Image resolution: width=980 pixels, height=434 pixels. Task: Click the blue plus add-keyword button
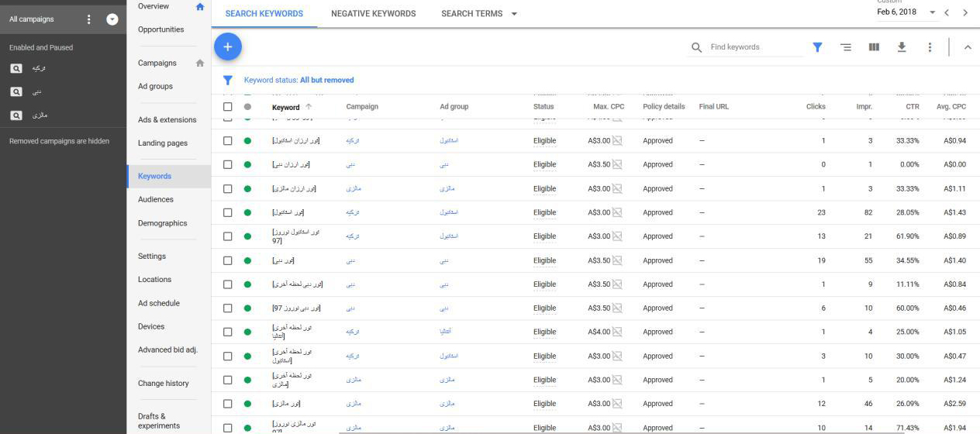click(227, 47)
